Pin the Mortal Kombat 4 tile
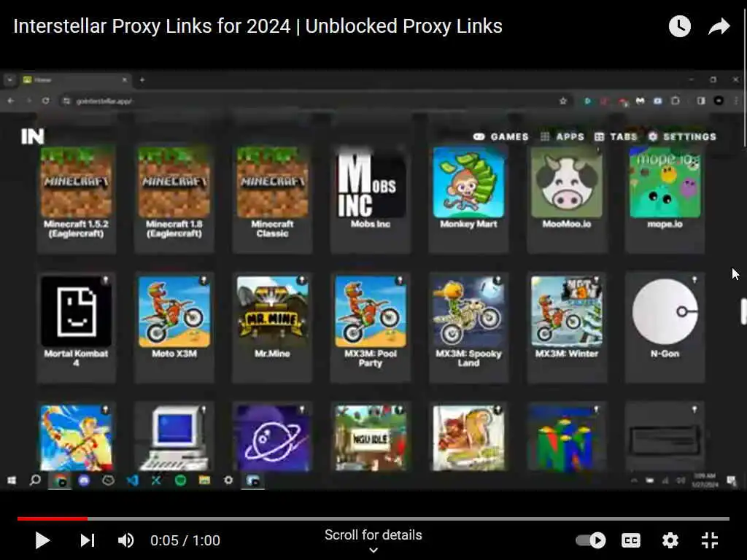The image size is (747, 560). point(106,280)
